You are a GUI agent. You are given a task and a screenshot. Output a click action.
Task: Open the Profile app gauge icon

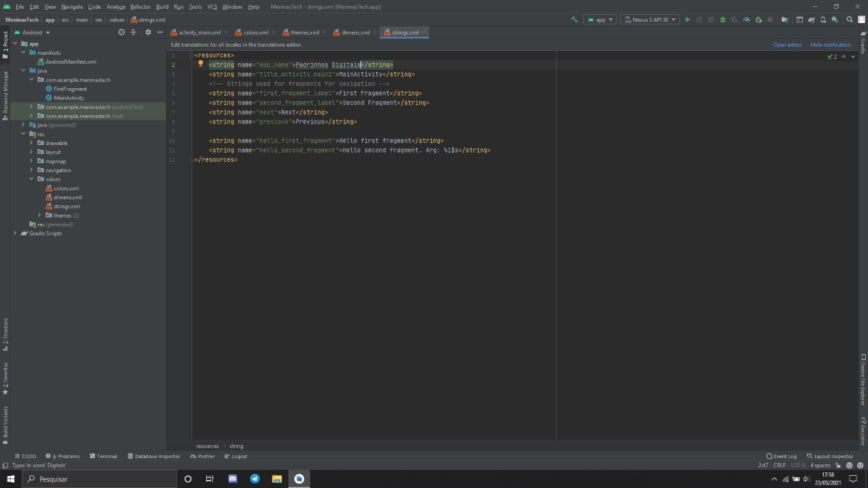(746, 20)
